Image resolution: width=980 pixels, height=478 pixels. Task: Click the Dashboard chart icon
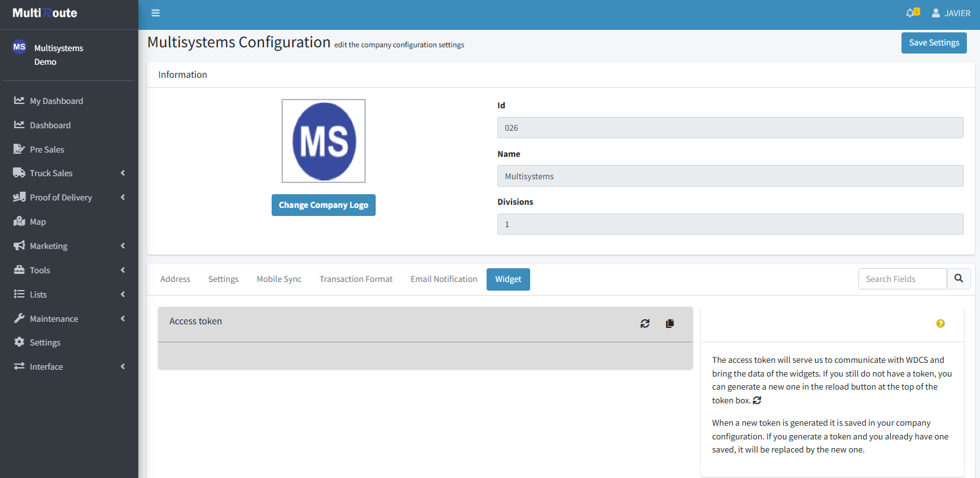[19, 124]
